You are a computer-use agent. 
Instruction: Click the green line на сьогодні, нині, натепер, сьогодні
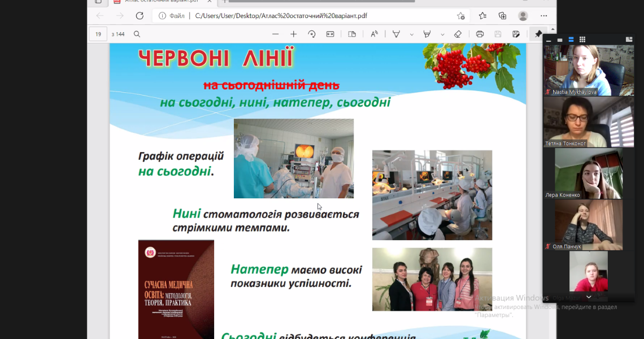tap(275, 102)
